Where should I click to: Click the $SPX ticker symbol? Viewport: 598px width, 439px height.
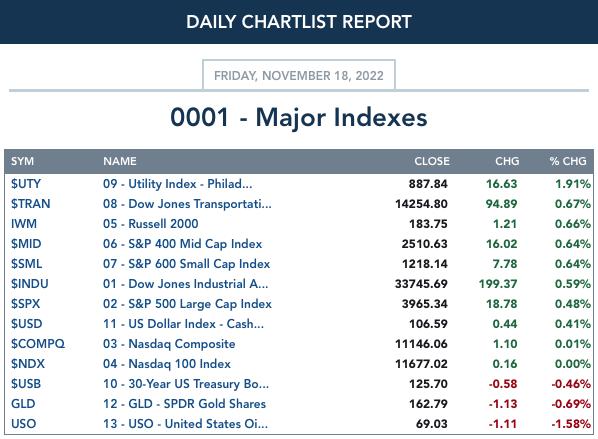click(26, 304)
